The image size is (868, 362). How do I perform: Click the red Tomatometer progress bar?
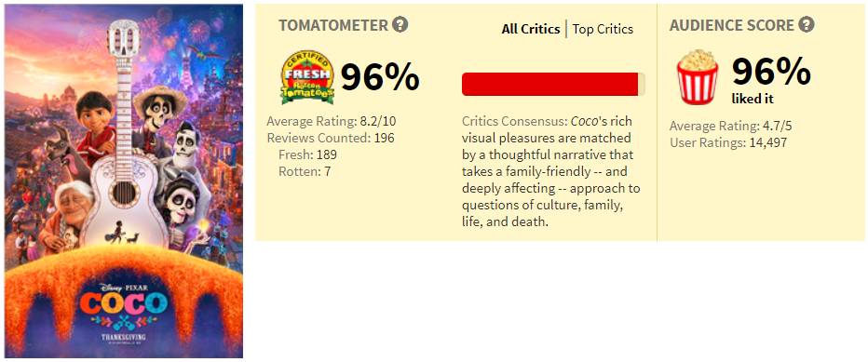553,84
